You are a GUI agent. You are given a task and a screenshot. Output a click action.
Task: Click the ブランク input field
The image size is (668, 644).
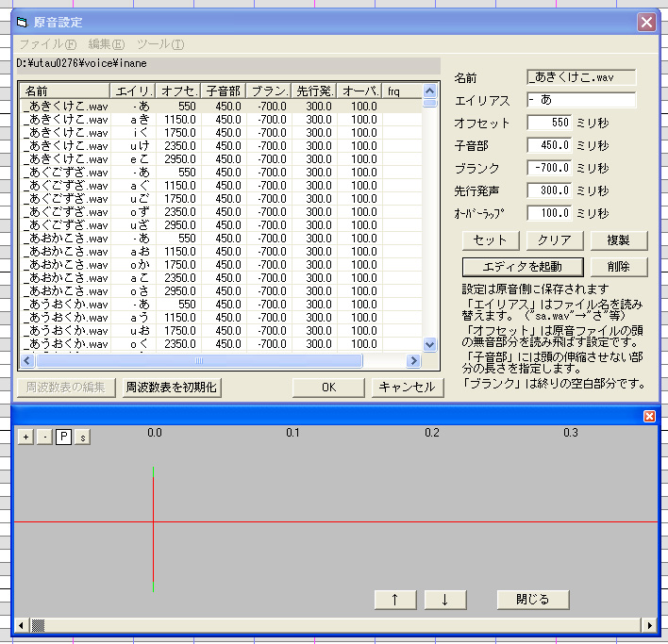(549, 168)
